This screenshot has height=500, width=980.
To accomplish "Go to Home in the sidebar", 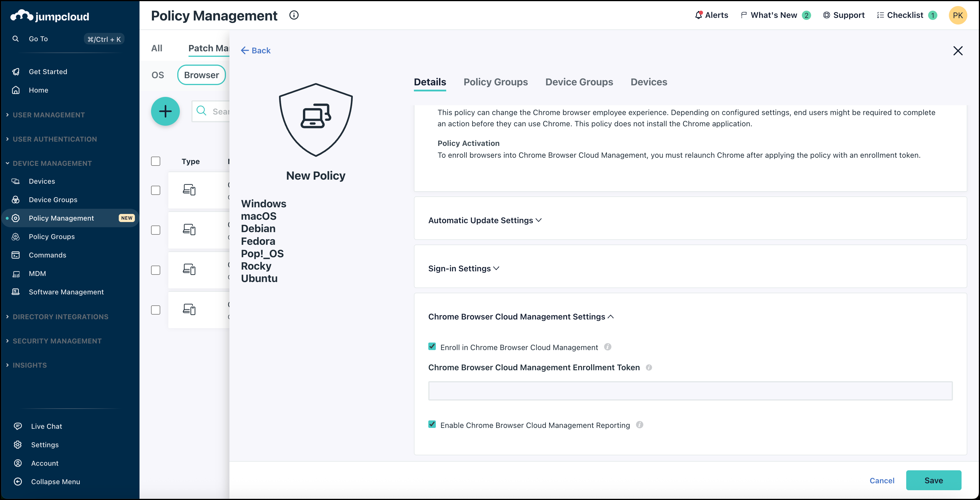I will 38,90.
